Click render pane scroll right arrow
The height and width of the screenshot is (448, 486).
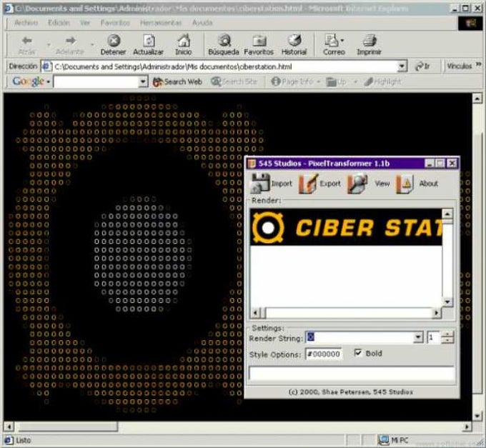tap(437, 313)
